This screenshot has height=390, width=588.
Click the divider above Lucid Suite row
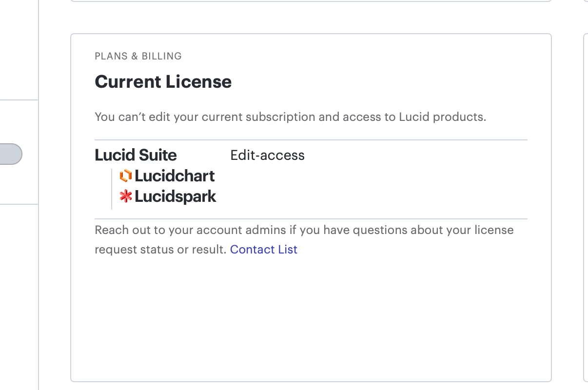311,140
